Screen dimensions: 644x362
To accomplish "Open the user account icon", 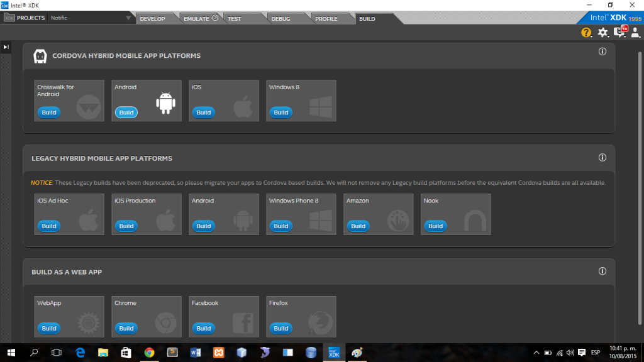I will [x=635, y=33].
